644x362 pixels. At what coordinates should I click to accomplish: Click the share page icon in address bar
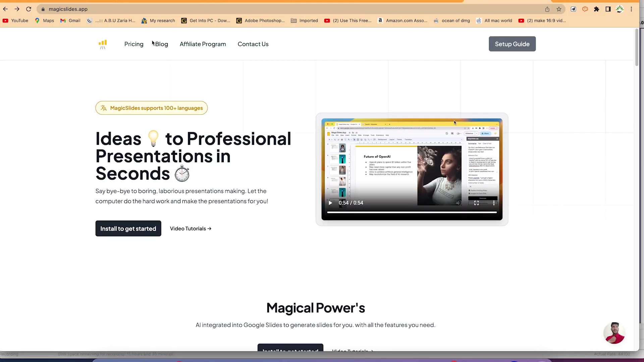coord(547,9)
